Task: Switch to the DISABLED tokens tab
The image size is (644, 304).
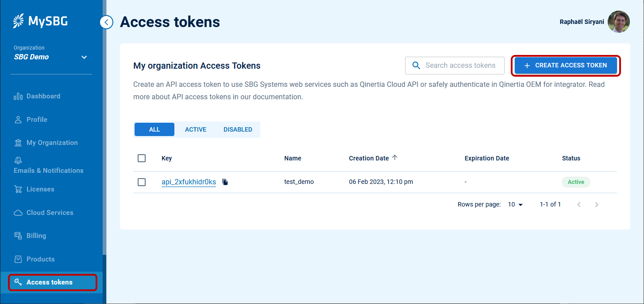Action: (238, 129)
